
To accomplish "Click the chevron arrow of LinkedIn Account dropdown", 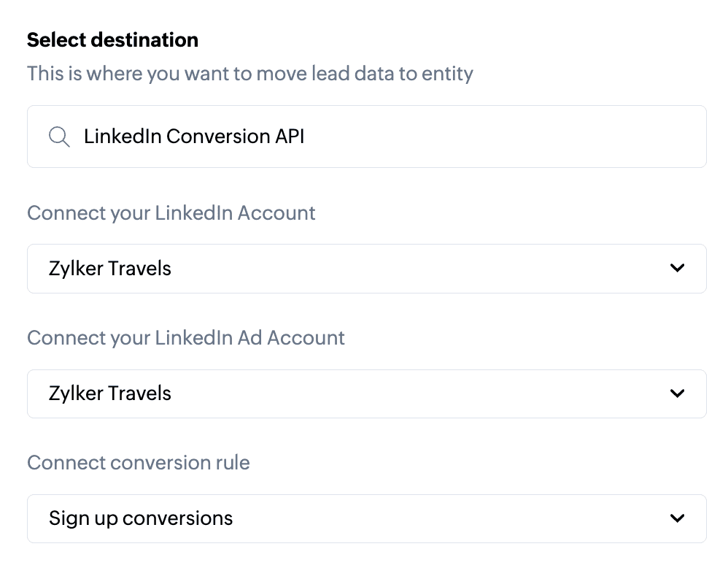I will tap(677, 268).
